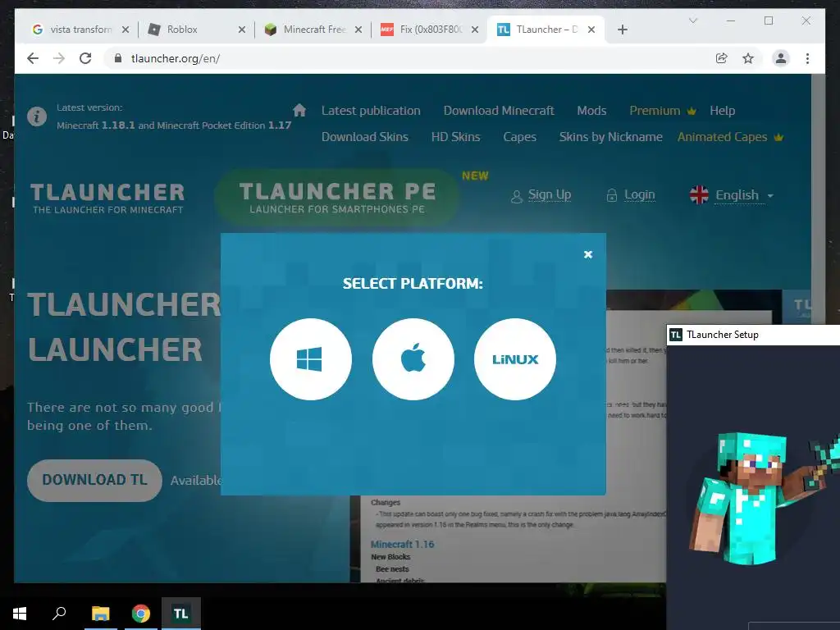Click the Login link
Screen dimensions: 840x630
coord(639,194)
